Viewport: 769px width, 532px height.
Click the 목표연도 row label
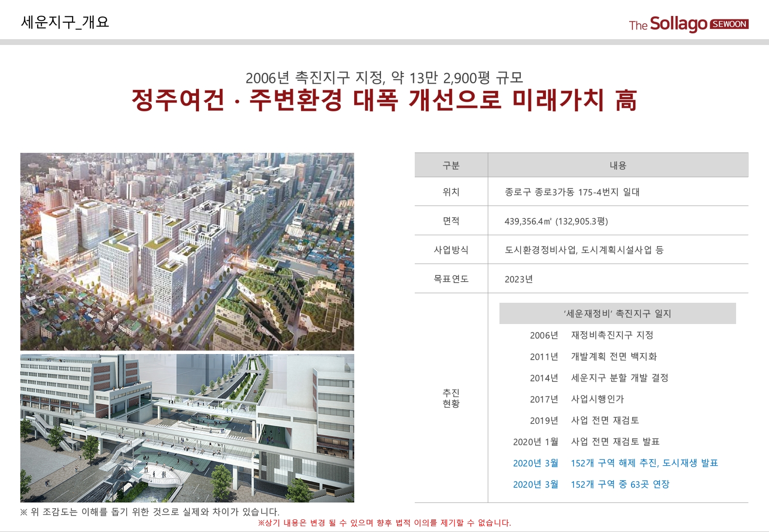tap(451, 279)
